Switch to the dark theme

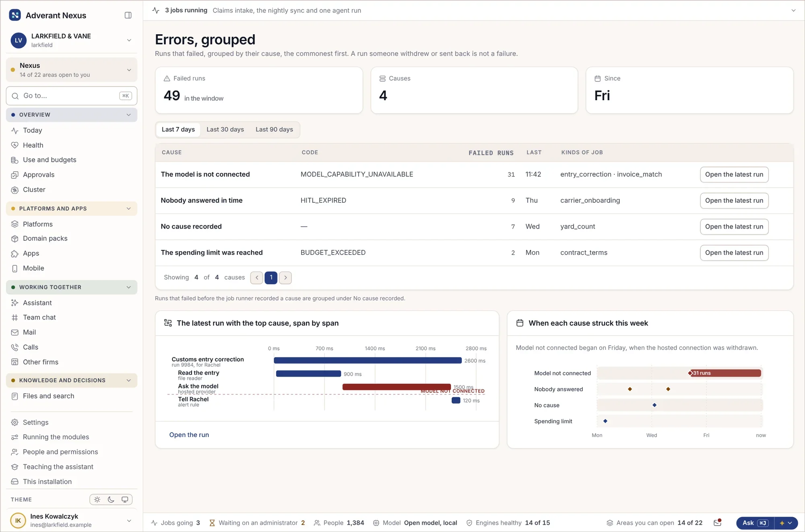point(111,500)
